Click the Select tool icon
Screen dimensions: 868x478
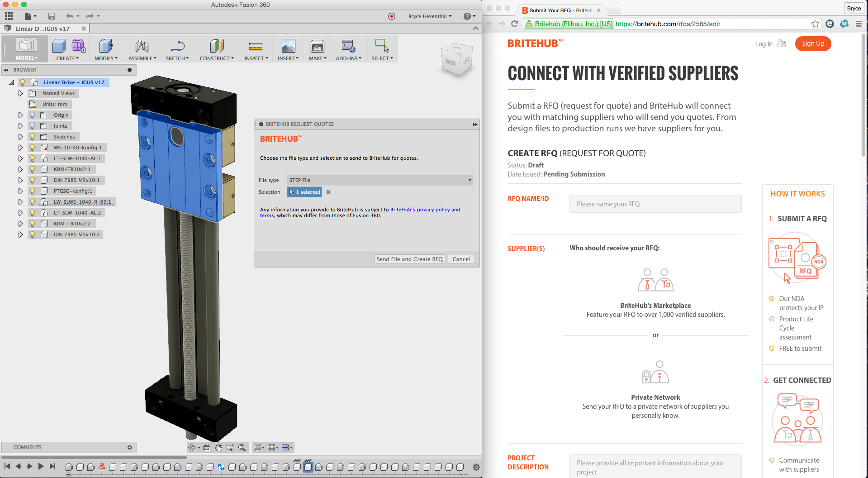coord(382,45)
